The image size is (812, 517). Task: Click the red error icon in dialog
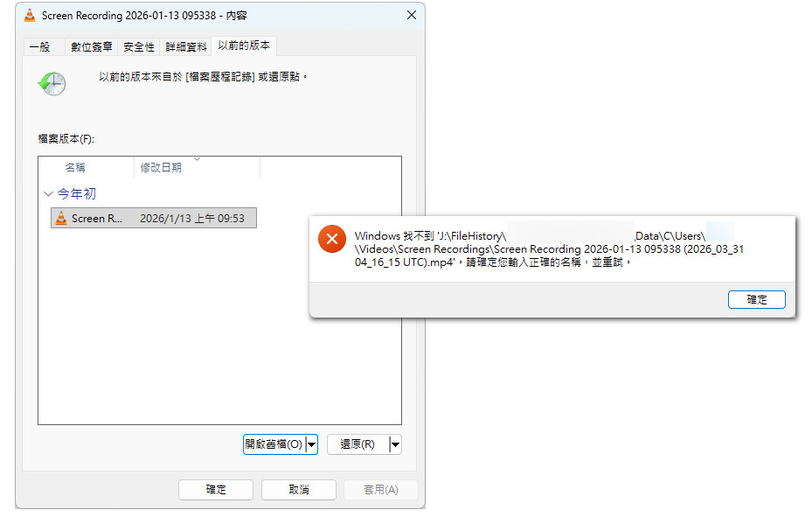[332, 239]
